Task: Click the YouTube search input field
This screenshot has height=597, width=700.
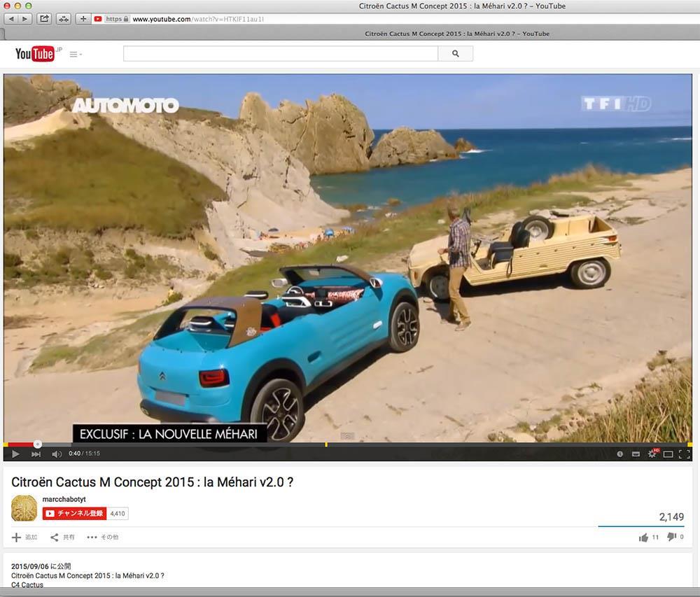Action: (281, 54)
